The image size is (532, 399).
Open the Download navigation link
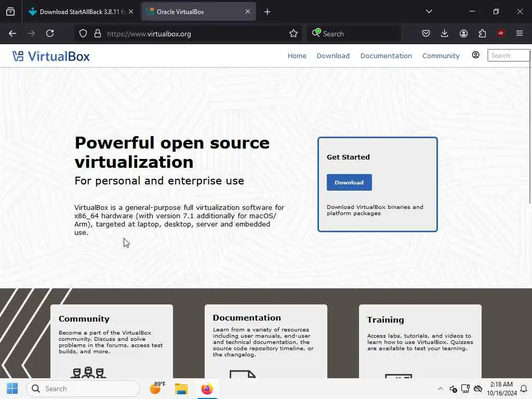click(333, 56)
